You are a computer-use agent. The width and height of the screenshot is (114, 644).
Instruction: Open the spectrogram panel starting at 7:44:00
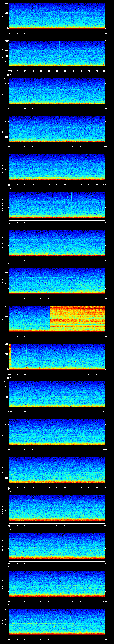[57, 584]
